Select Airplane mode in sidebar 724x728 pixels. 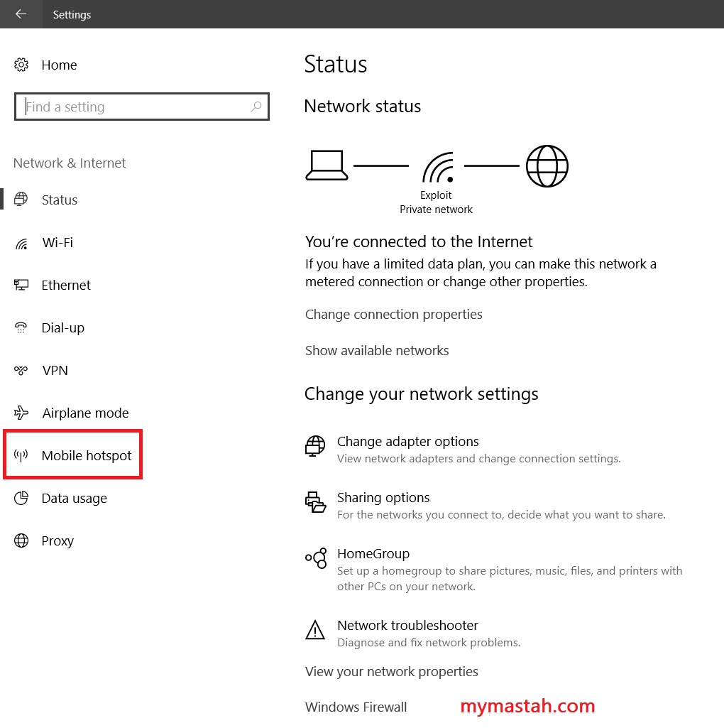[85, 413]
